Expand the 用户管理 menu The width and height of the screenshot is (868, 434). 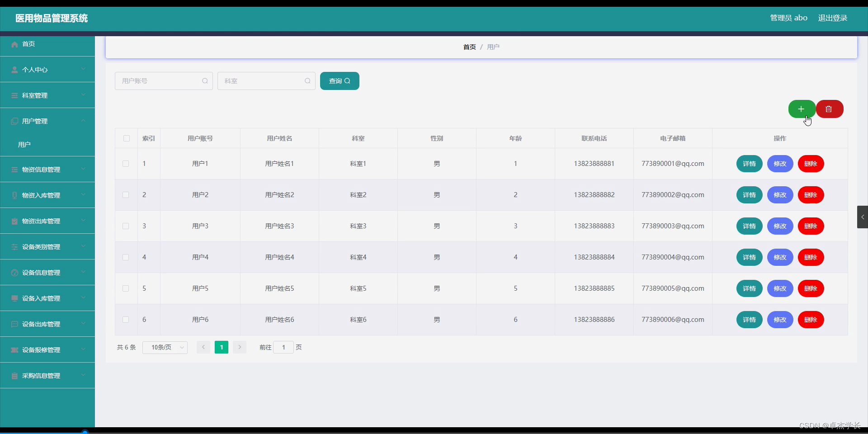coord(47,121)
